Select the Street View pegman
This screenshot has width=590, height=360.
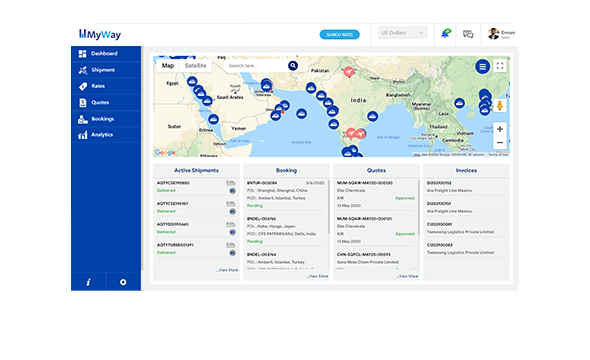(x=500, y=105)
